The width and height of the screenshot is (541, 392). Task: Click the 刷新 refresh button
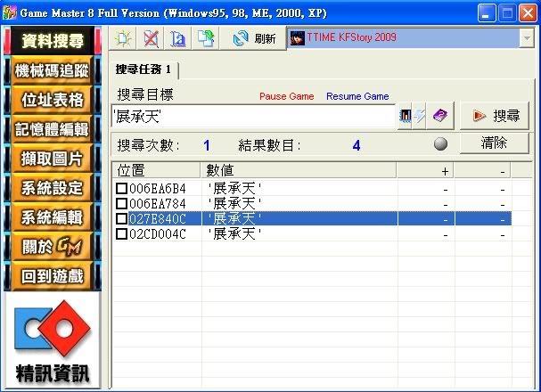(x=253, y=38)
